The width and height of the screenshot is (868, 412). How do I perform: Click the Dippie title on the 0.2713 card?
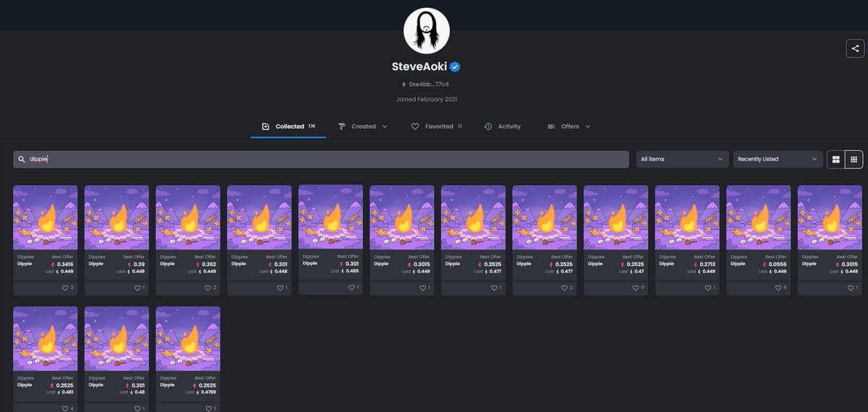pos(667,264)
